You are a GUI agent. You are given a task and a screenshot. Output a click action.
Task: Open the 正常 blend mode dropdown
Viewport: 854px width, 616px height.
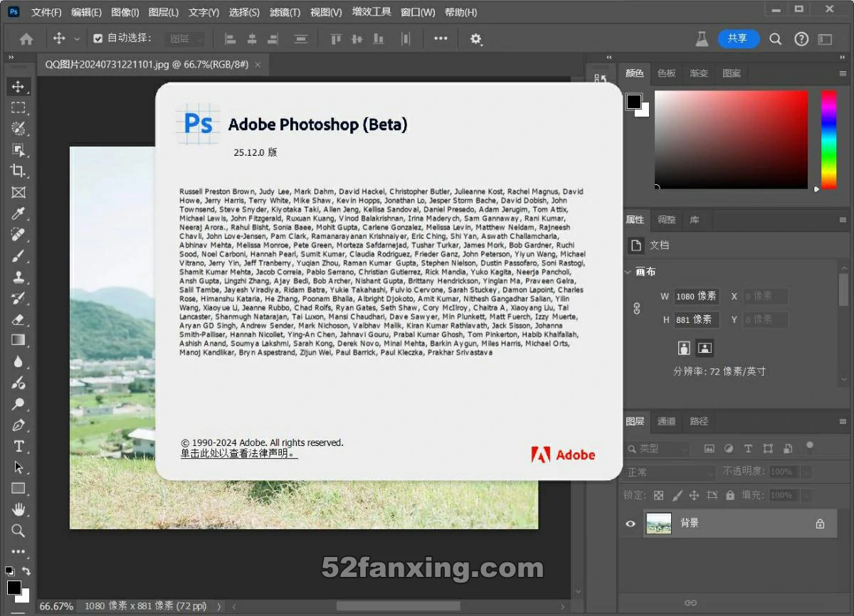pyautogui.click(x=670, y=472)
